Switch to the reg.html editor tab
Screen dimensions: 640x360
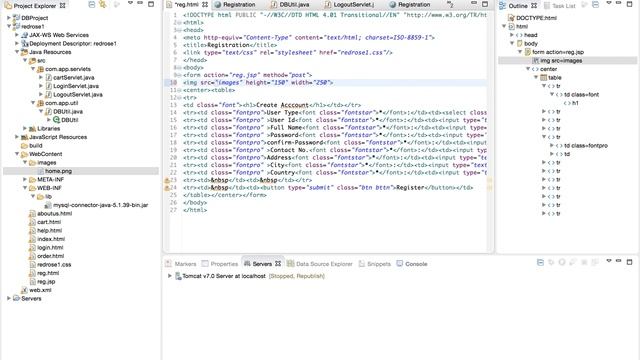[187, 4]
